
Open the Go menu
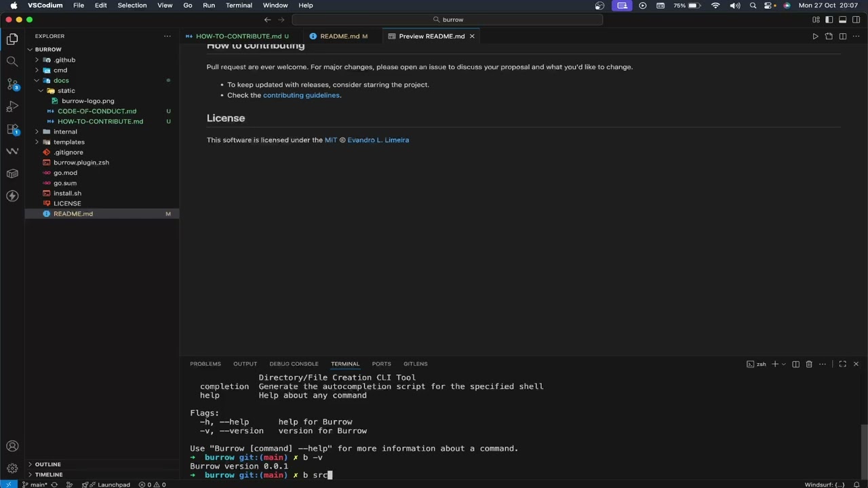tap(188, 5)
